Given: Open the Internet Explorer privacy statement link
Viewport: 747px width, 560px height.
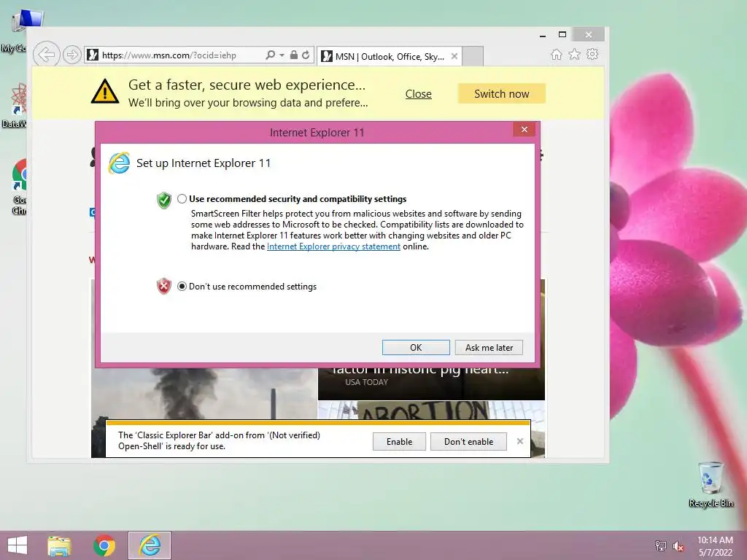Looking at the screenshot, I should [333, 246].
